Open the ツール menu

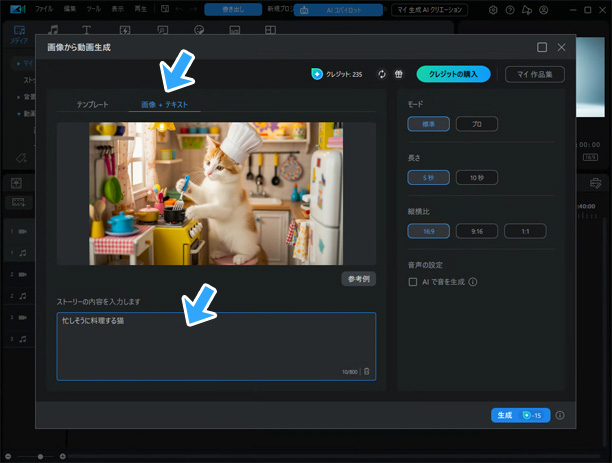click(x=94, y=9)
